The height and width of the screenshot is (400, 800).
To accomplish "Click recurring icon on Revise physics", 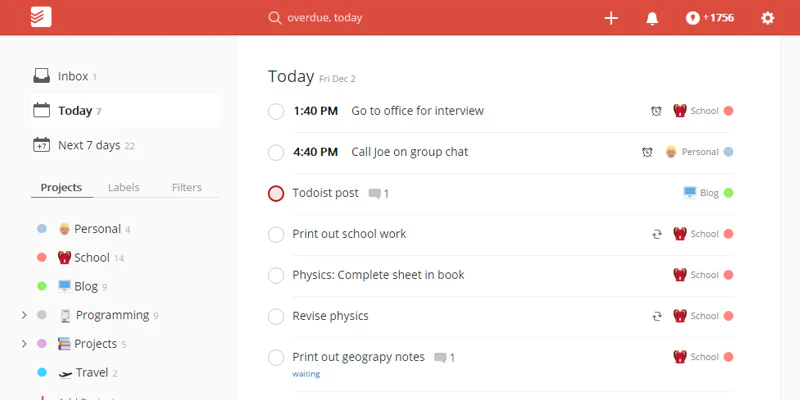I will [657, 316].
